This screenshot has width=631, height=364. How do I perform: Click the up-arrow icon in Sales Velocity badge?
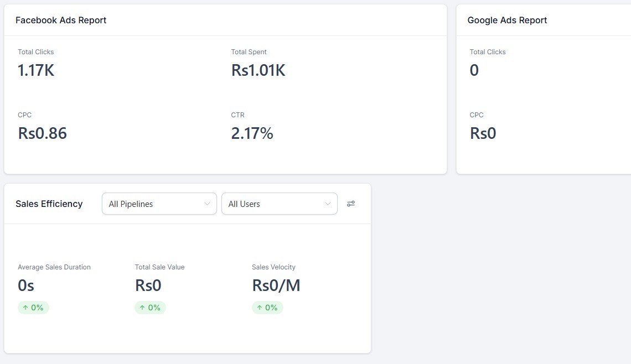[x=260, y=307]
